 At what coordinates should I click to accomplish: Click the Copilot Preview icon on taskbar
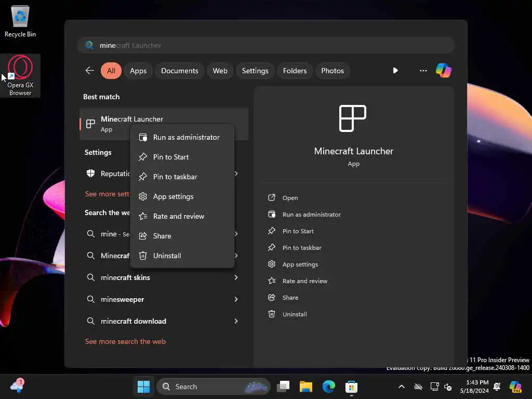click(x=515, y=387)
